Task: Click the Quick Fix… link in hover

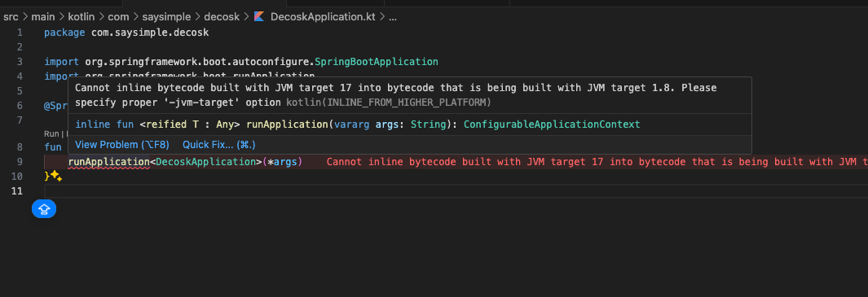Action: tap(219, 145)
